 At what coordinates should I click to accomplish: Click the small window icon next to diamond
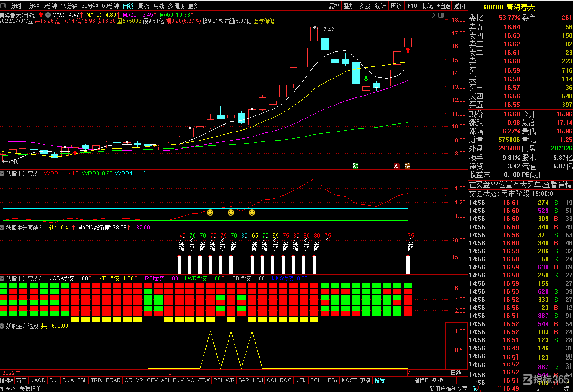441,15
